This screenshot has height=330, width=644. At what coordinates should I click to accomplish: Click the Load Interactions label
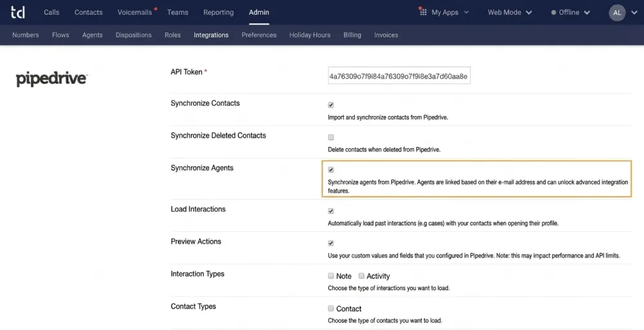tap(198, 209)
